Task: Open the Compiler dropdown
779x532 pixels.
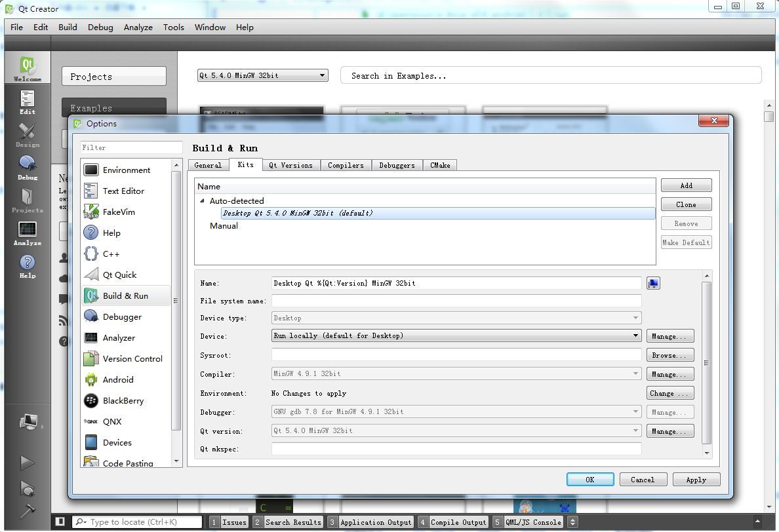Action: (x=456, y=373)
